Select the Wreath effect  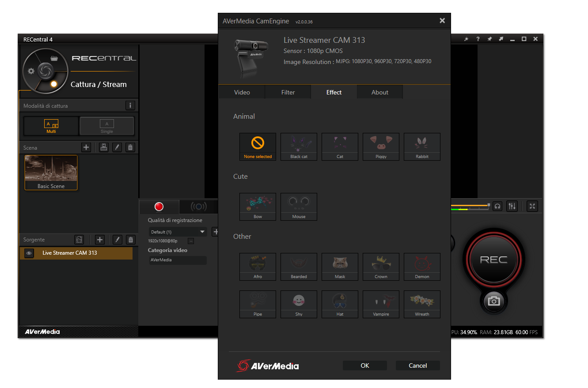point(422,304)
